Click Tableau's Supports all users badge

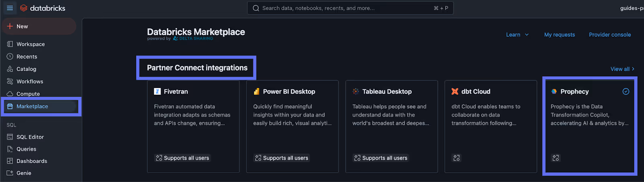[381, 158]
